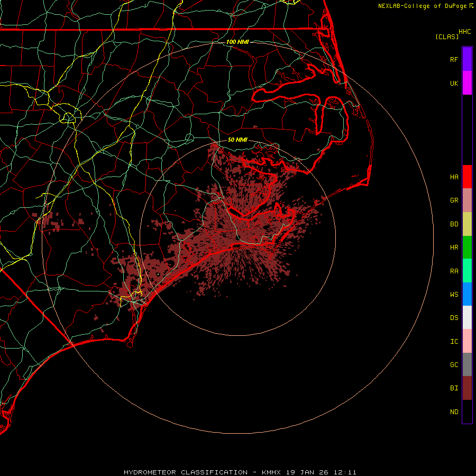Click the 50 NMI range ring label
Viewport: 476px width, 476px height.
[x=237, y=140]
